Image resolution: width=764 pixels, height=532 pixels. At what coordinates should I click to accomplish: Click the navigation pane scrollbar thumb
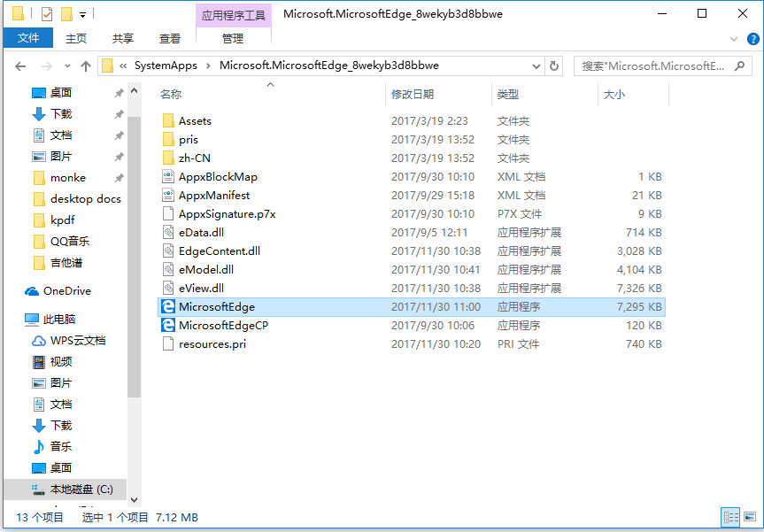click(x=134, y=256)
